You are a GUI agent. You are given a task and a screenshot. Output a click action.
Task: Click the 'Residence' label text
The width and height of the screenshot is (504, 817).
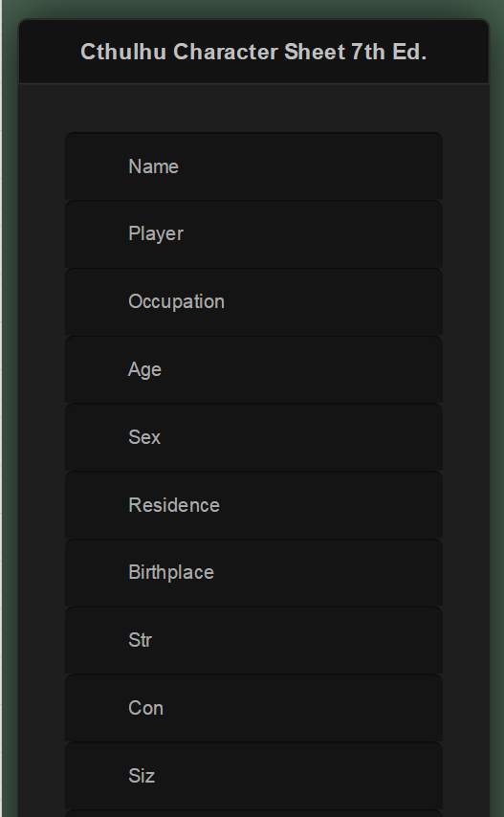click(x=174, y=505)
